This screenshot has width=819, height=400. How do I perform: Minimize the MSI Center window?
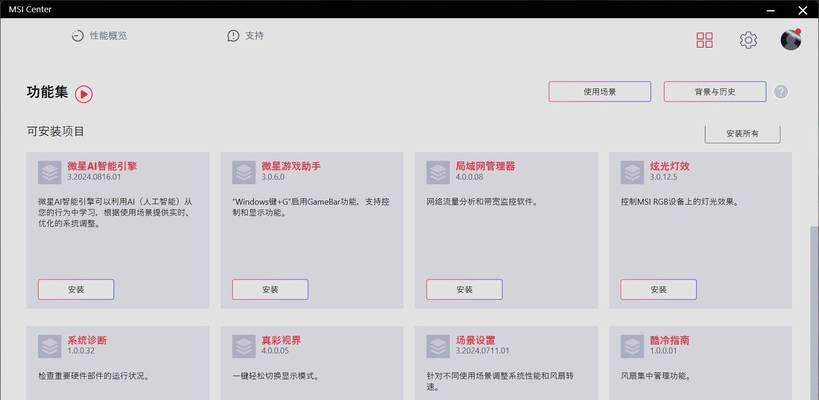coord(771,10)
